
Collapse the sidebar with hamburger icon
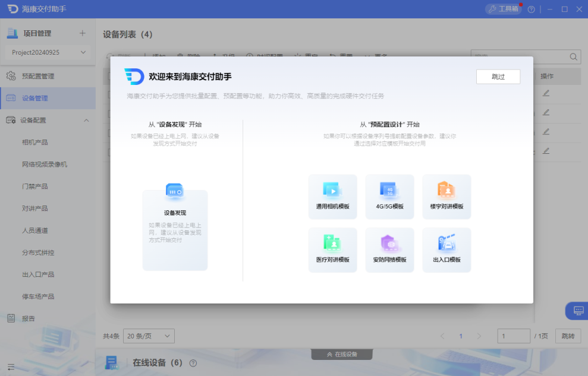pos(11,367)
